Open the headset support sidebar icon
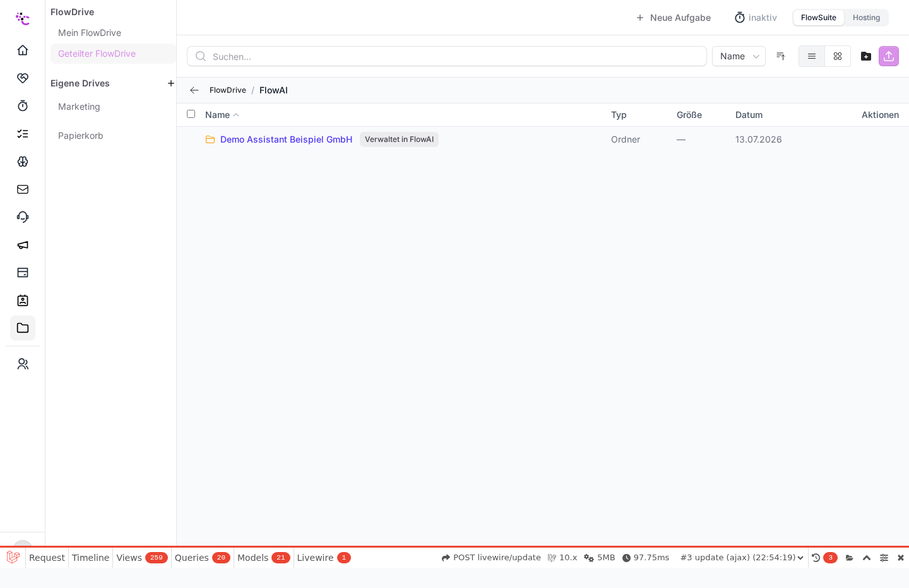909x588 pixels. coord(23,217)
